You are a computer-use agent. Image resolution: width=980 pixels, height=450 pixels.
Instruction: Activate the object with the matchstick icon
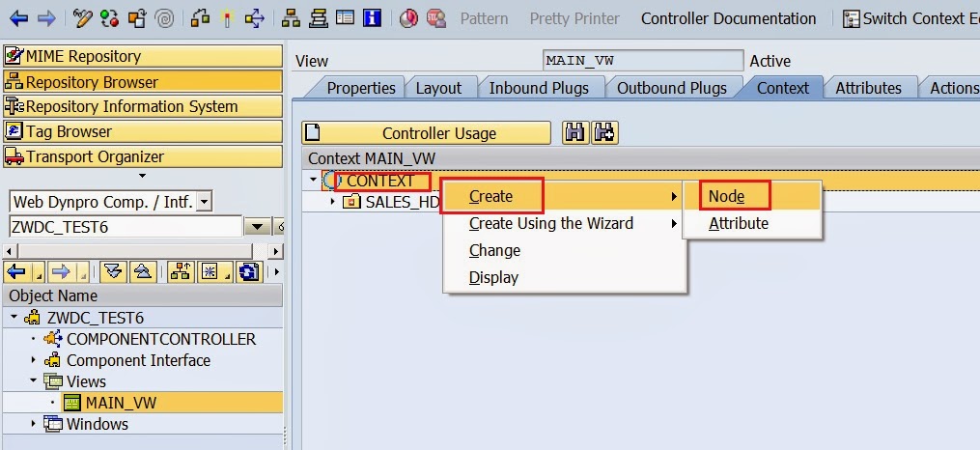pyautogui.click(x=227, y=18)
